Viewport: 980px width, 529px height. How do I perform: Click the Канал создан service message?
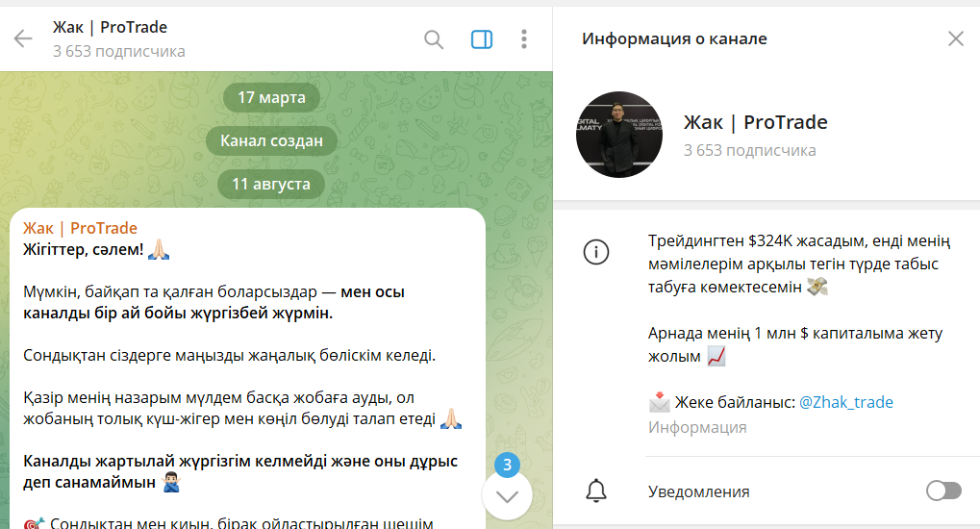pyautogui.click(x=271, y=140)
